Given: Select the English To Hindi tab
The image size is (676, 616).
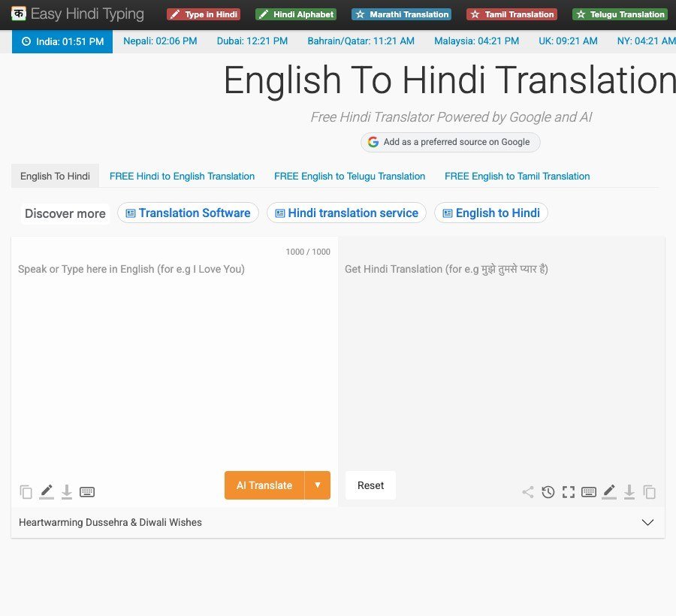Looking at the screenshot, I should [55, 176].
